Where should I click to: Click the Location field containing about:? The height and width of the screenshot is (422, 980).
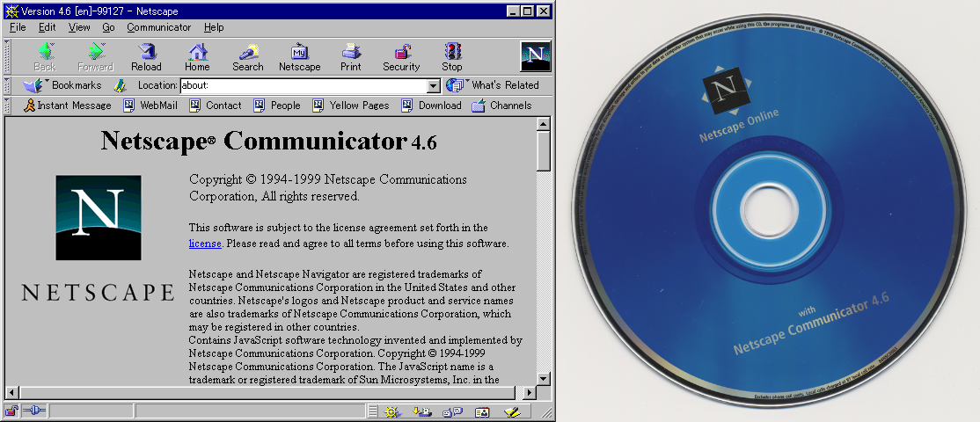(304, 86)
